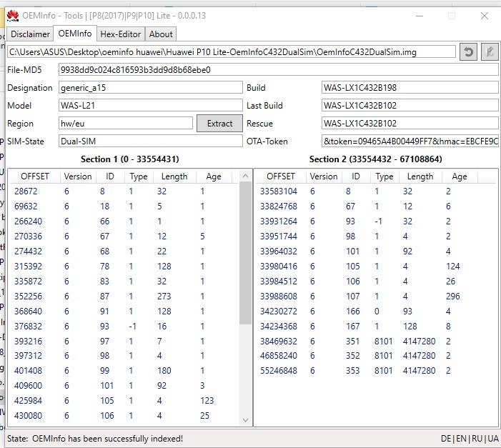This screenshot has width=501, height=448.
Task: Select Section 2 row offset 33964032
Action: 376,252
